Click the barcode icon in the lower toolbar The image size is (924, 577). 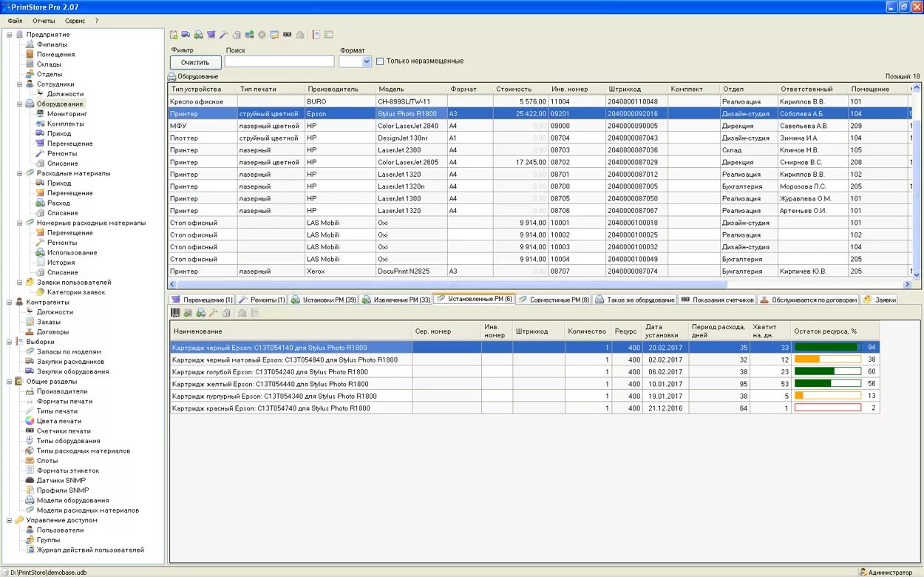[x=175, y=313]
